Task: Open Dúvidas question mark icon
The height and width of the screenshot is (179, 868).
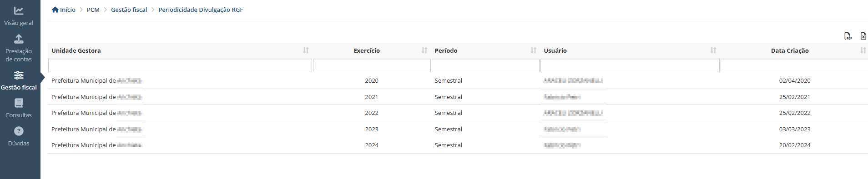Action: pyautogui.click(x=19, y=131)
